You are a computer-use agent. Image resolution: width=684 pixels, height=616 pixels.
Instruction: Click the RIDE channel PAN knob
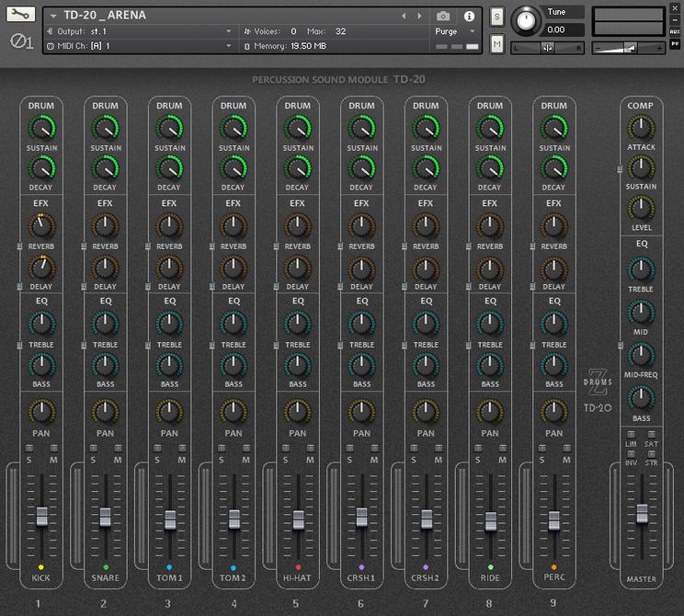coord(490,412)
